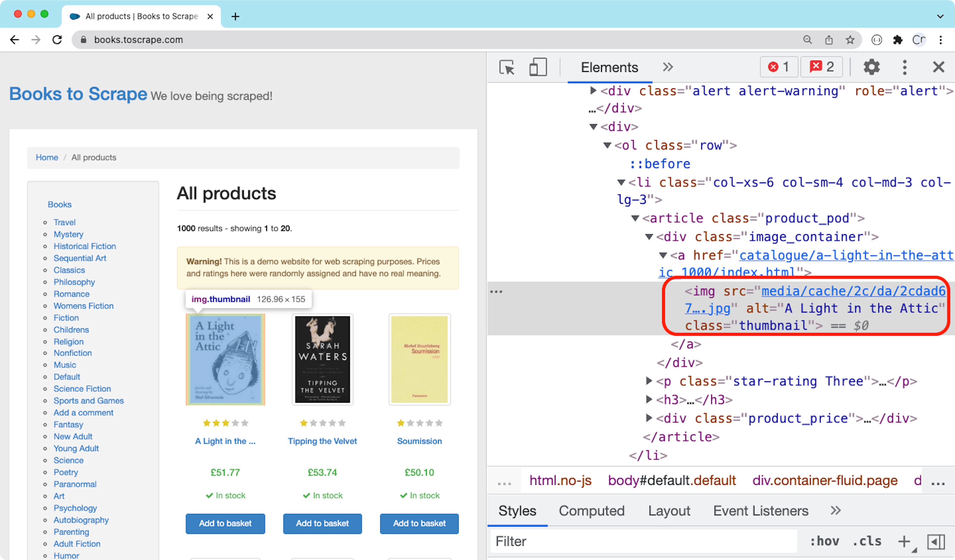
Task: Collapse the article product_pod node
Action: pos(635,218)
